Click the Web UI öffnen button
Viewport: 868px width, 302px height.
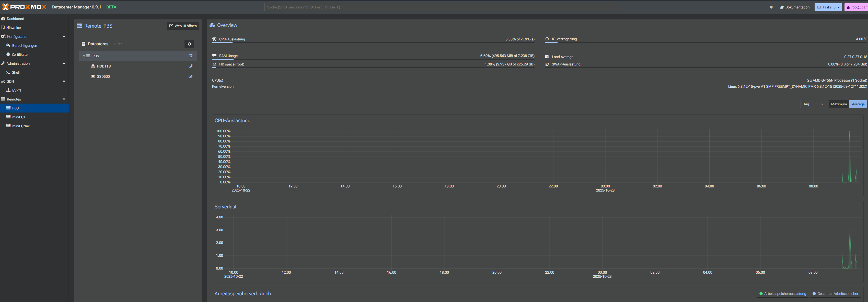coord(183,26)
